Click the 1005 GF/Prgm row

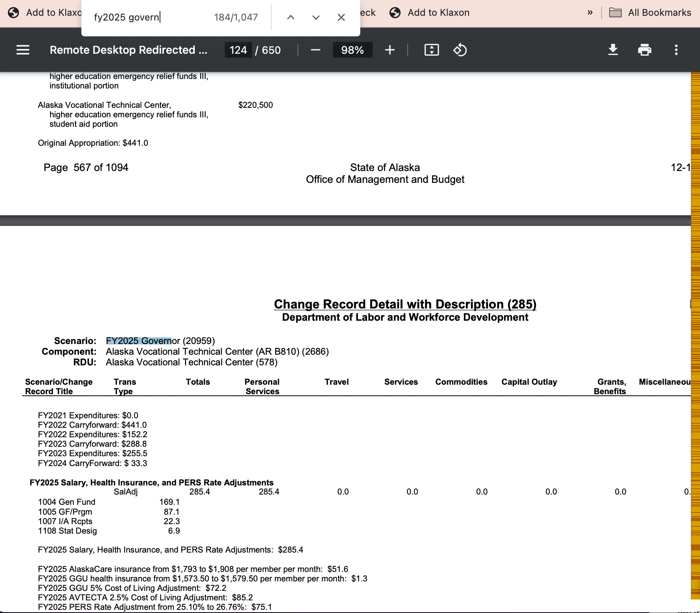click(109, 512)
